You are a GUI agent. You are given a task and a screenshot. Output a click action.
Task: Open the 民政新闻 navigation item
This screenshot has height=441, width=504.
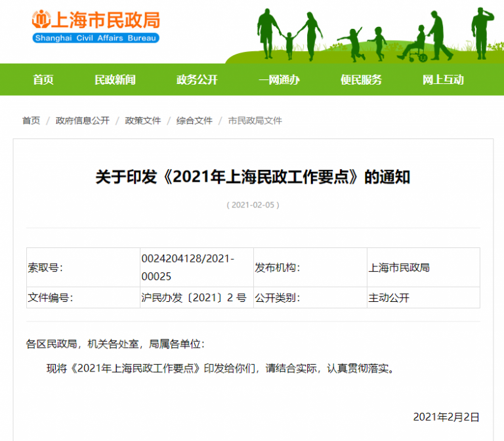coord(115,79)
